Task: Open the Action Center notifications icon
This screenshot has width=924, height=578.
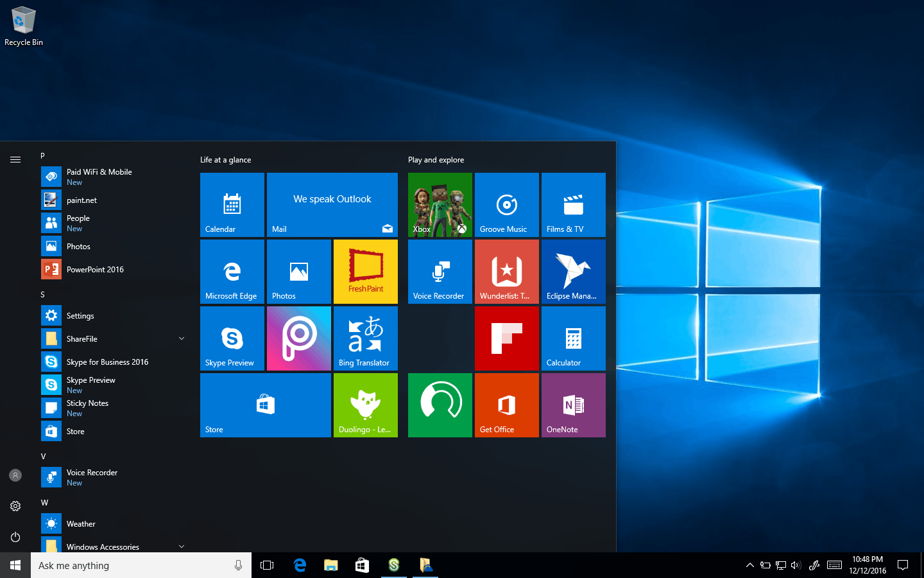Action: 903,565
